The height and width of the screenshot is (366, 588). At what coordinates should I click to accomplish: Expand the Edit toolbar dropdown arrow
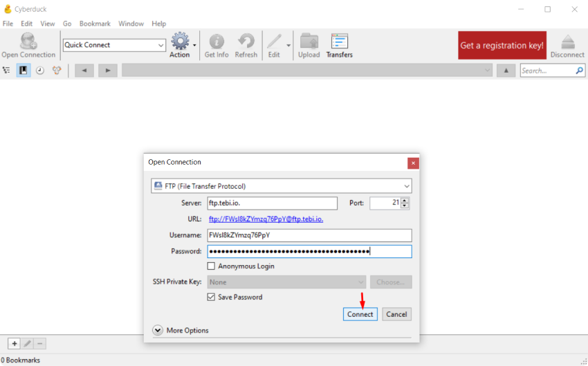288,45
